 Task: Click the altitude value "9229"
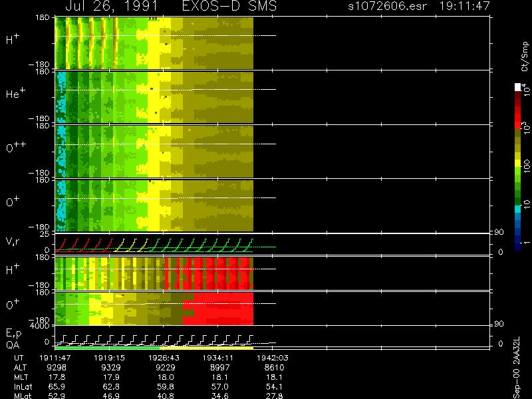[165, 368]
